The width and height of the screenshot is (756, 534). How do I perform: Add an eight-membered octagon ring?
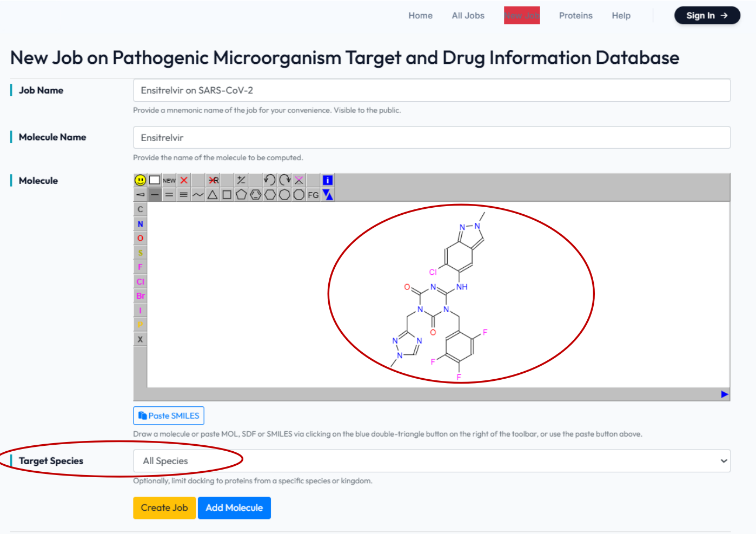pos(299,194)
